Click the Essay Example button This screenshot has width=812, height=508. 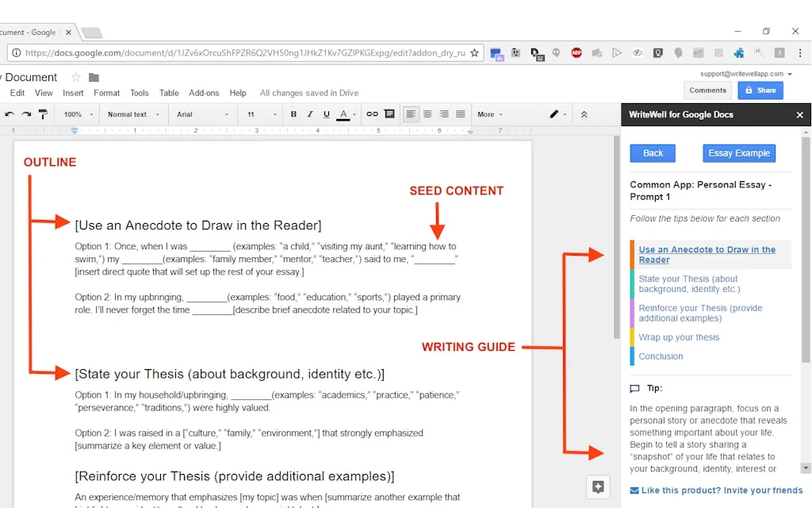click(739, 152)
